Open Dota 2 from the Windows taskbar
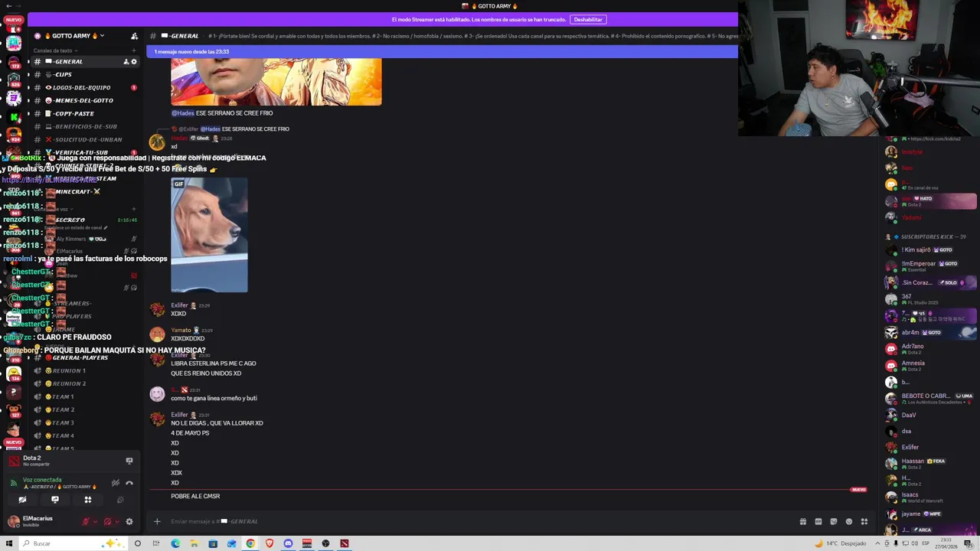The height and width of the screenshot is (551, 980). [x=345, y=543]
